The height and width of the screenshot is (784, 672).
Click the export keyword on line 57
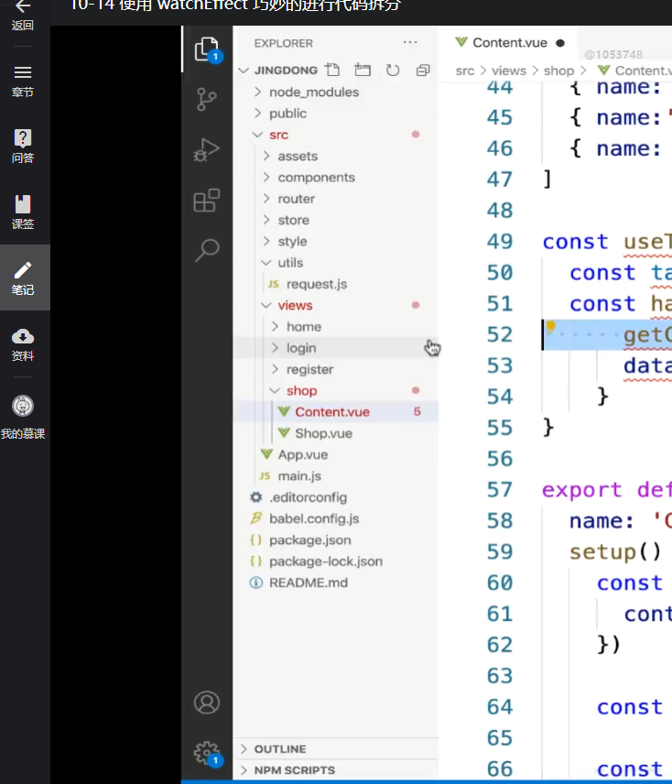pos(582,489)
